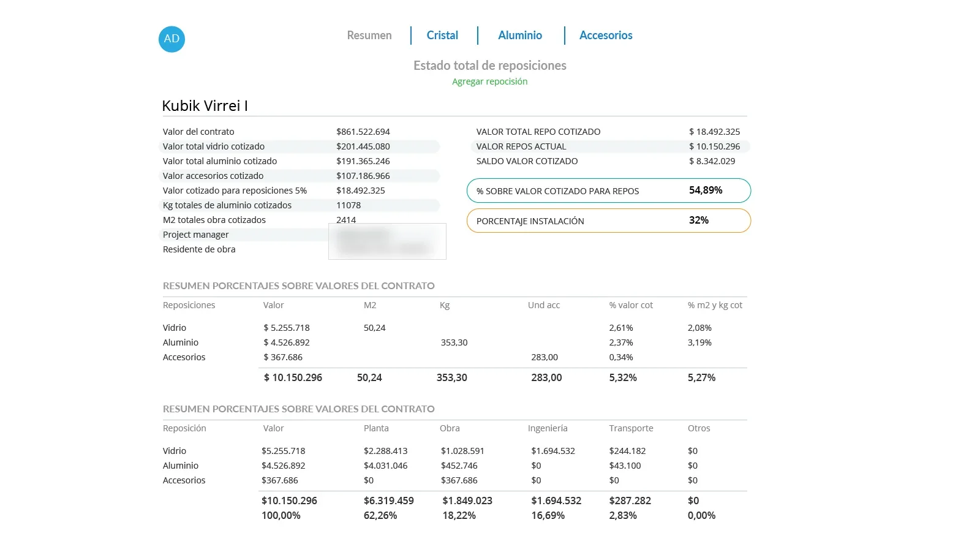Viewport: 980px width, 552px height.
Task: Select the Aluminio Transporte value $43.100
Action: tap(625, 466)
